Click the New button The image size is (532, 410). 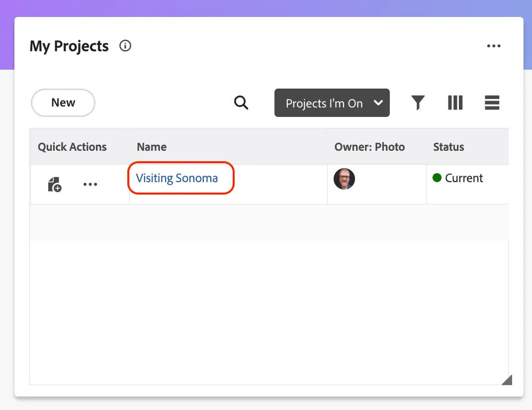(63, 102)
